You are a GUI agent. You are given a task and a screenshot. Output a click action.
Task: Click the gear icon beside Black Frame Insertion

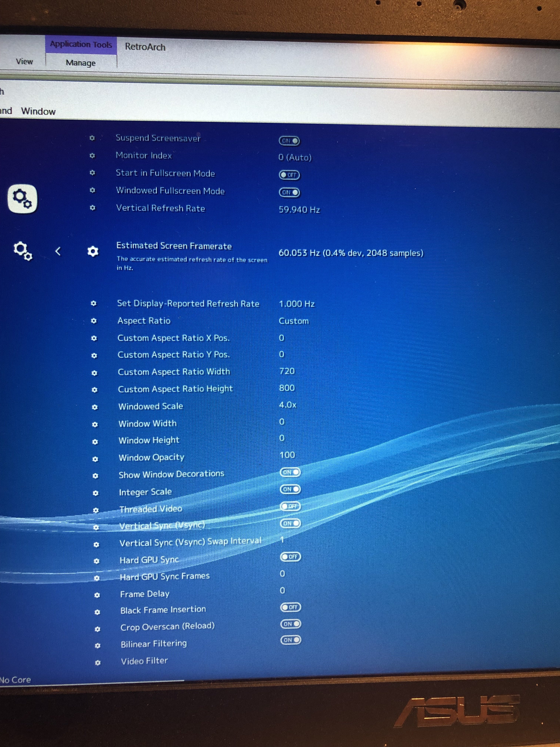[97, 612]
